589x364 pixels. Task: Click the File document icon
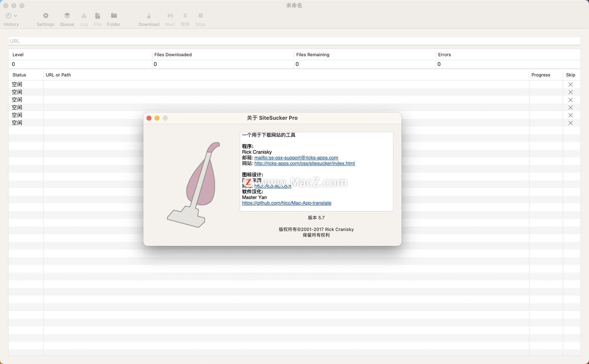pyautogui.click(x=98, y=16)
